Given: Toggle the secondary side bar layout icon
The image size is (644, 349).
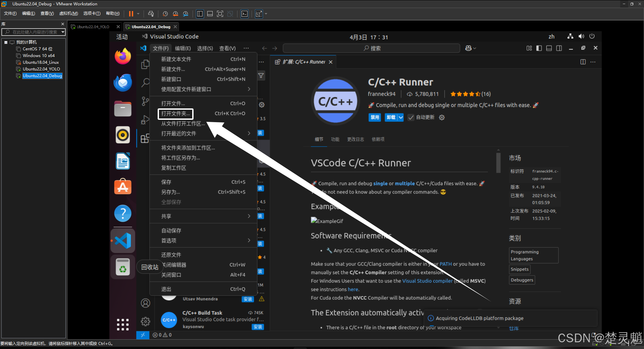Looking at the screenshot, I should point(559,48).
